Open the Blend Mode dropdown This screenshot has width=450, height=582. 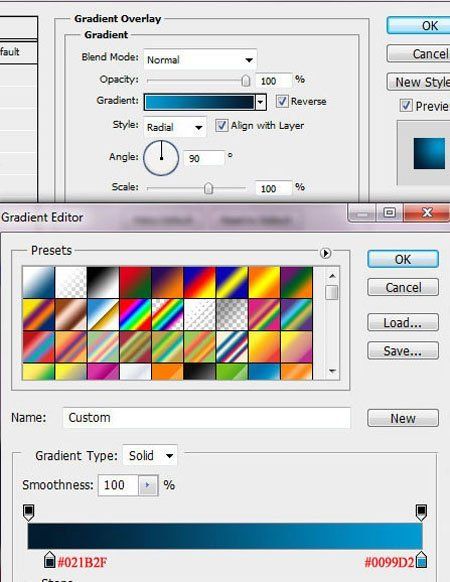pos(200,59)
